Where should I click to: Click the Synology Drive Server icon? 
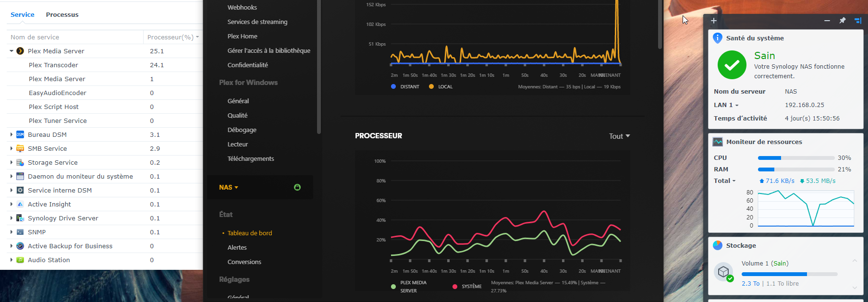coord(20,218)
